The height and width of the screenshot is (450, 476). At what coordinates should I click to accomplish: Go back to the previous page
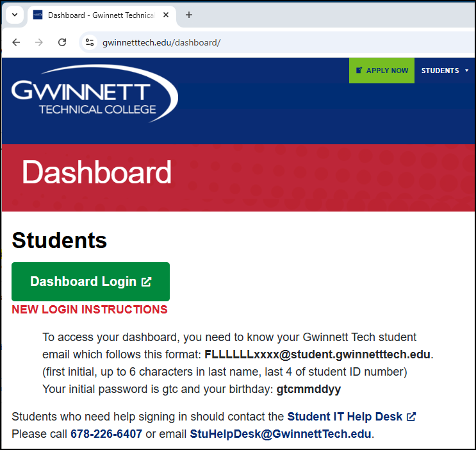(x=16, y=42)
